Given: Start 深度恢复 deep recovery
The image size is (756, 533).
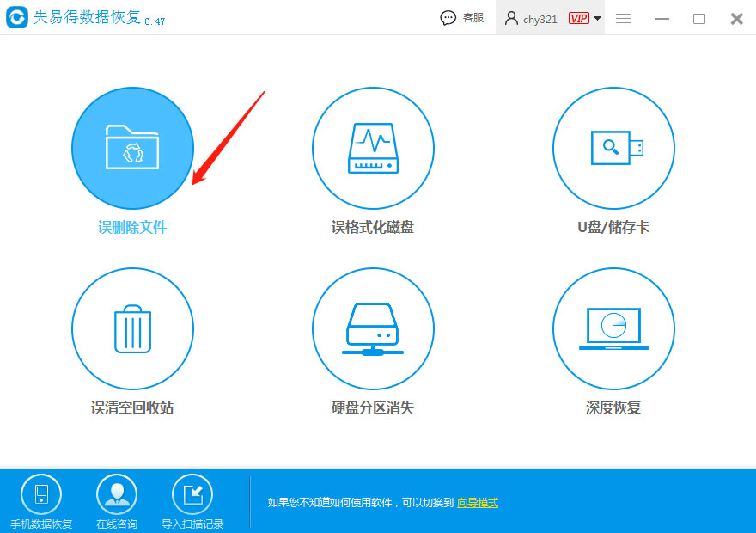Looking at the screenshot, I should point(613,328).
